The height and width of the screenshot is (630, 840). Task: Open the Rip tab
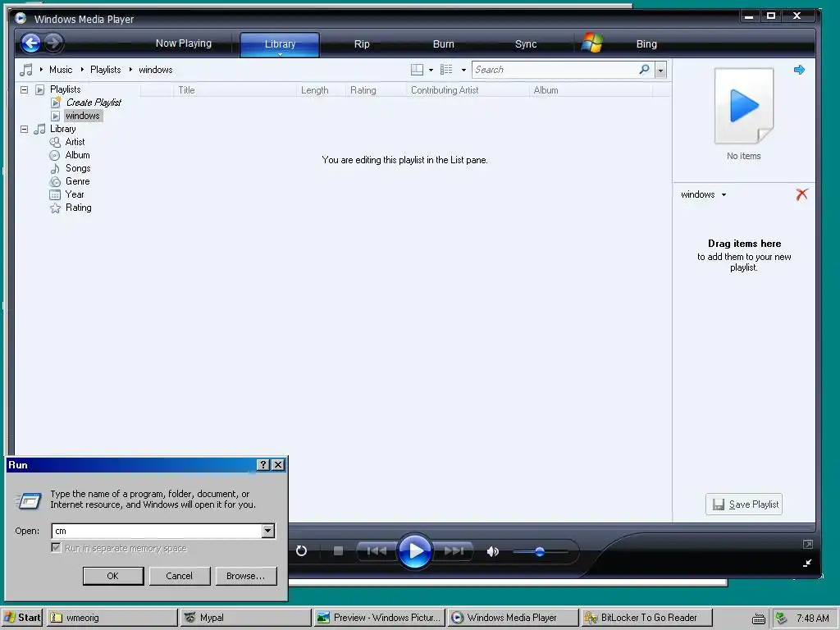(362, 44)
